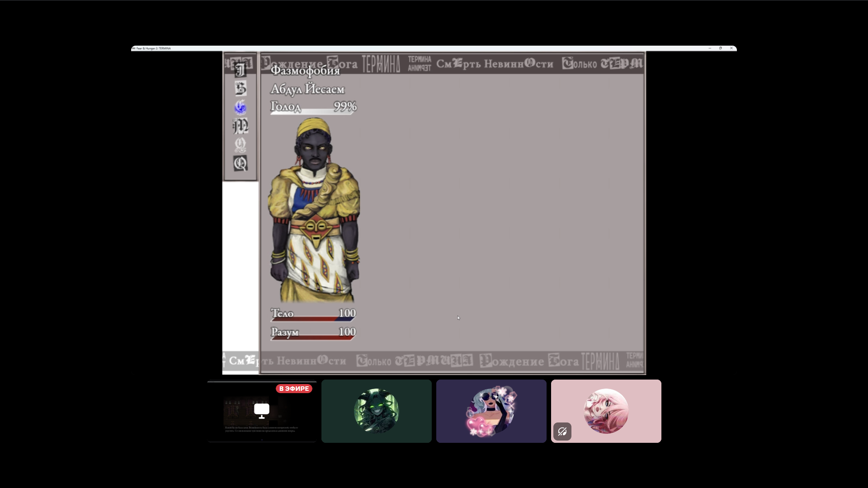The width and height of the screenshot is (868, 488).
Task: Select the faded 'O' menu letter icon
Action: point(241,145)
